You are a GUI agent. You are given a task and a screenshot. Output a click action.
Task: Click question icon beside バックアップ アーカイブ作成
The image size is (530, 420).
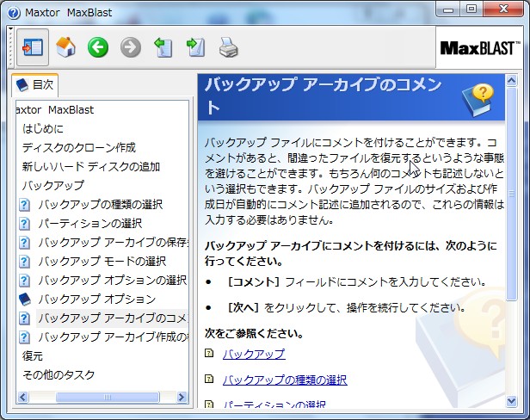pyautogui.click(x=24, y=337)
